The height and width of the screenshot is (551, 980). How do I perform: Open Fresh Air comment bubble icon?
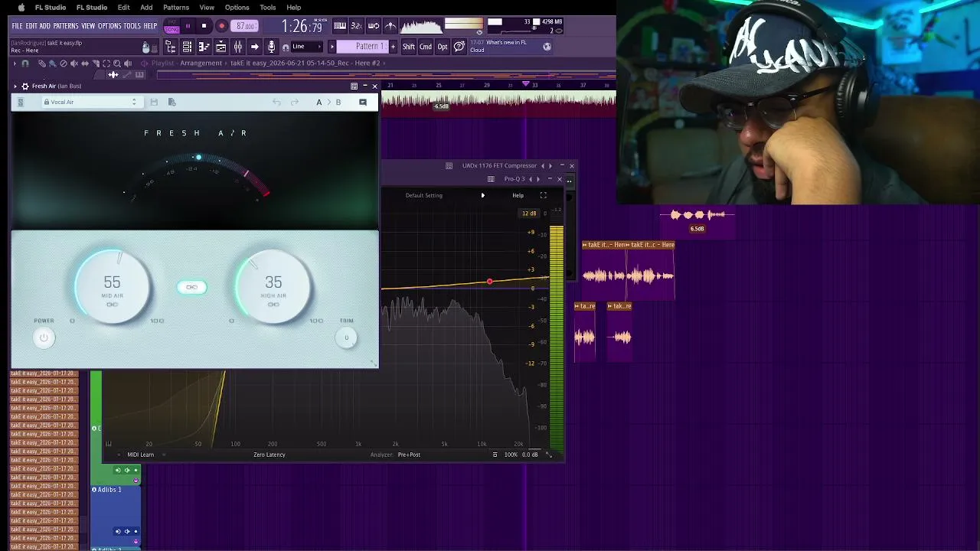[363, 102]
